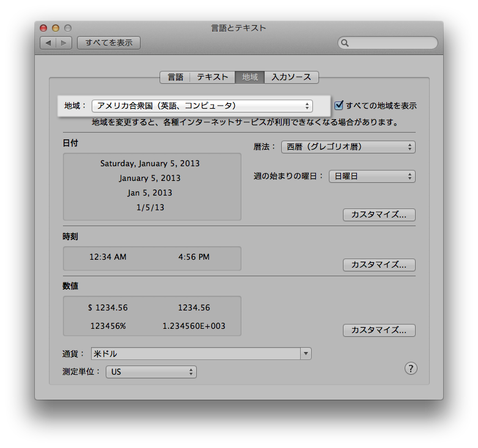This screenshot has width=478, height=448.
Task: Click カスタマイズ button for 日付
Action: coord(379,215)
